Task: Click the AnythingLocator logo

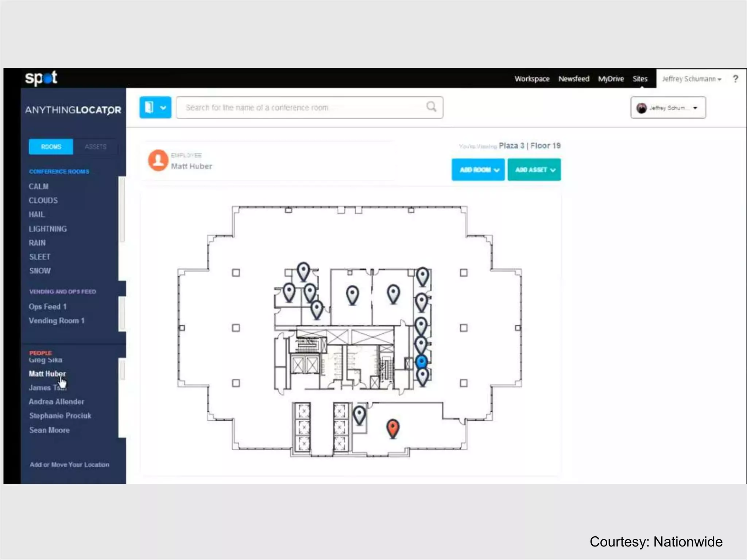Action: [73, 110]
